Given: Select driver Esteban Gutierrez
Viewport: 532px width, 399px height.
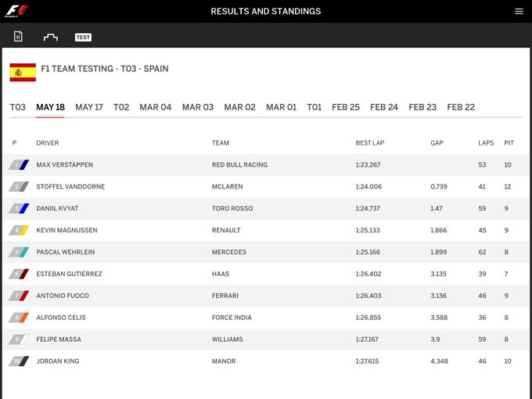Looking at the screenshot, I should (x=69, y=274).
